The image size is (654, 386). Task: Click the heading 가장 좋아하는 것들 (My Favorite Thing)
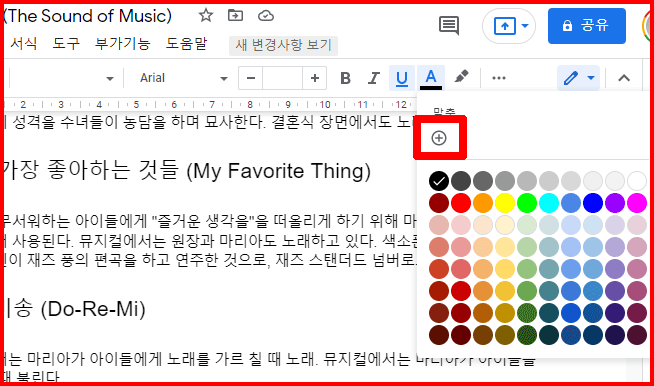click(x=187, y=171)
